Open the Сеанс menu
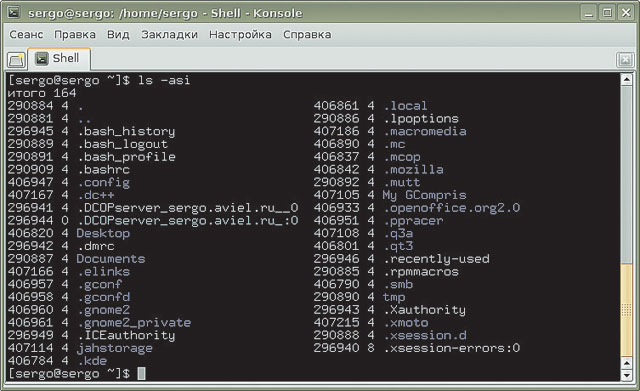The image size is (640, 391). coord(26,35)
